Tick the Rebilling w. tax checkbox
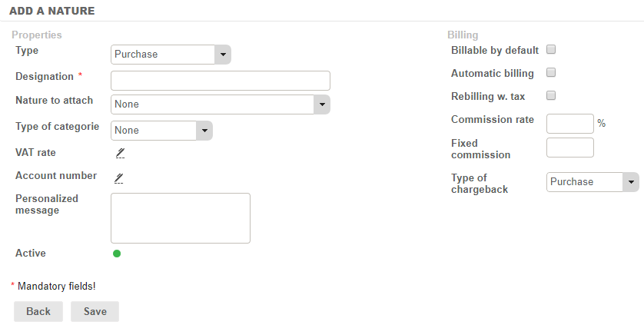 click(550, 96)
